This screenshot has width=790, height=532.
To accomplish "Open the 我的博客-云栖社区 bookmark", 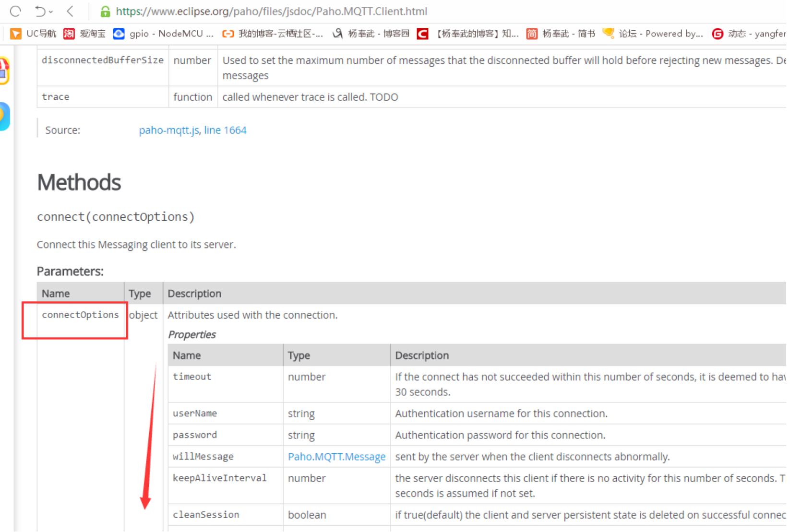I will [x=273, y=34].
